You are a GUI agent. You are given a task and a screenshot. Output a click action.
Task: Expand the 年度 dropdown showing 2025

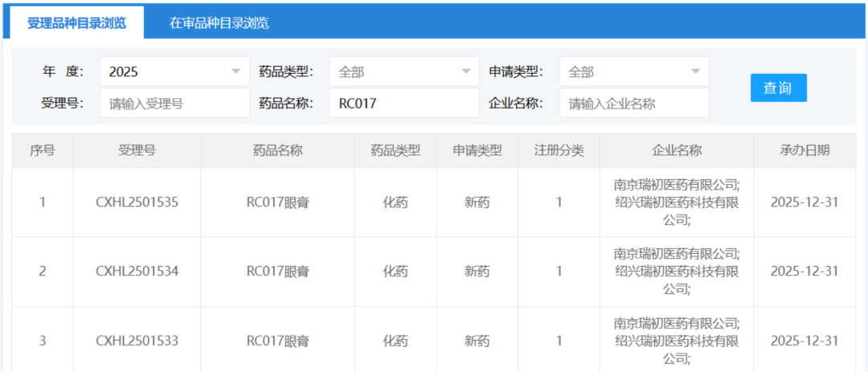[174, 72]
